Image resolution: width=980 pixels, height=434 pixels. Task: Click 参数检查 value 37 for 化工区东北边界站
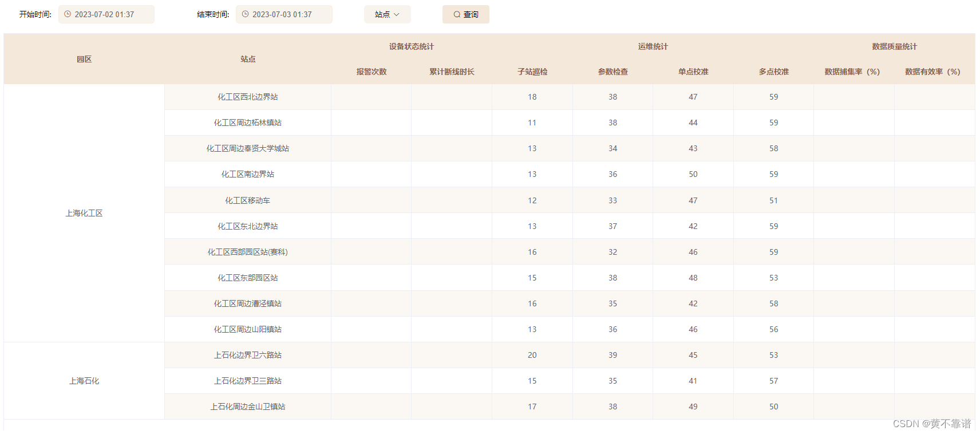613,226
